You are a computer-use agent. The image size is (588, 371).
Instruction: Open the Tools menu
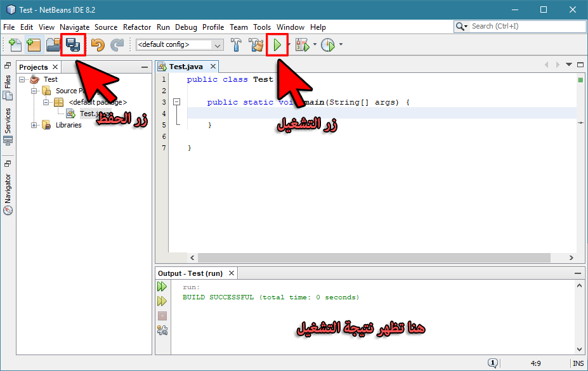pyautogui.click(x=262, y=27)
